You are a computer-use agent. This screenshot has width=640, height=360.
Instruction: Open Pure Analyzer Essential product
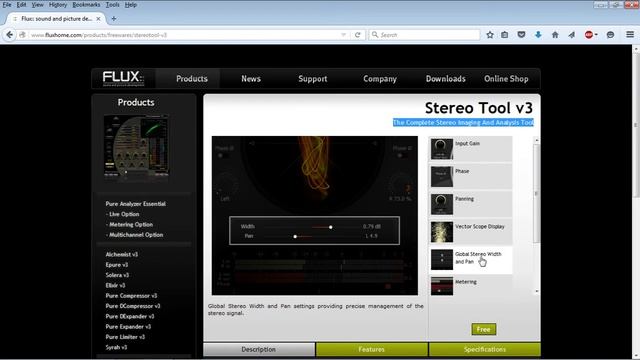point(136,204)
